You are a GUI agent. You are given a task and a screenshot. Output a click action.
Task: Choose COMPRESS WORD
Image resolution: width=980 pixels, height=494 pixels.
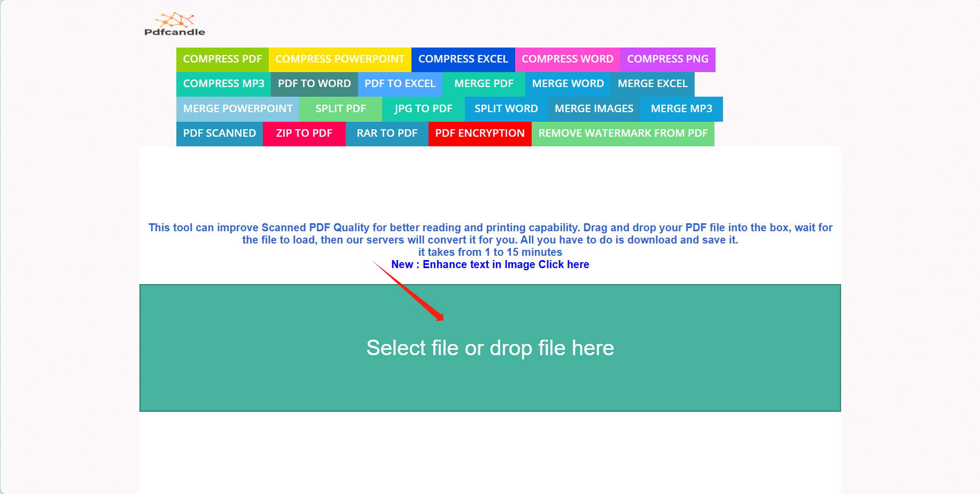pyautogui.click(x=567, y=59)
